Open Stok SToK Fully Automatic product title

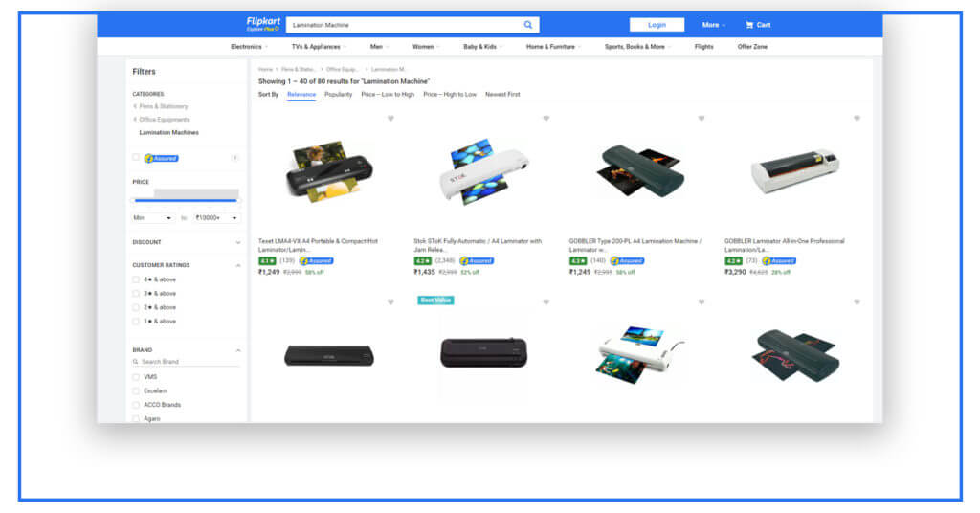[x=478, y=245]
